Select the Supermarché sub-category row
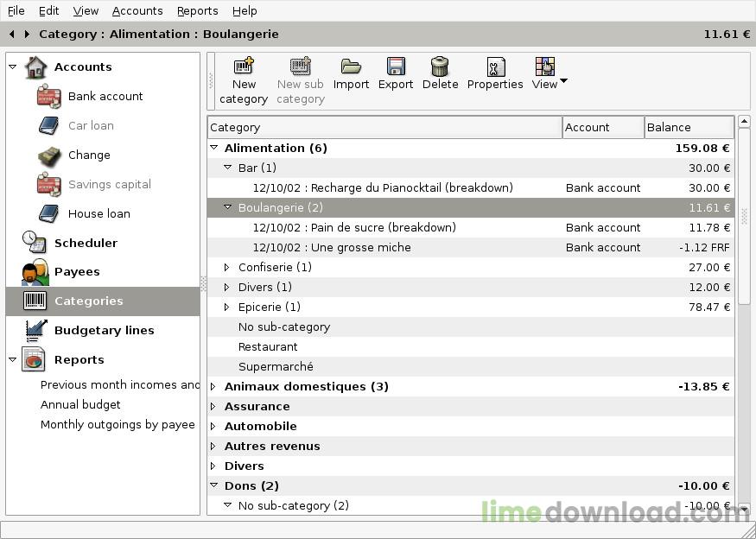 click(x=471, y=366)
